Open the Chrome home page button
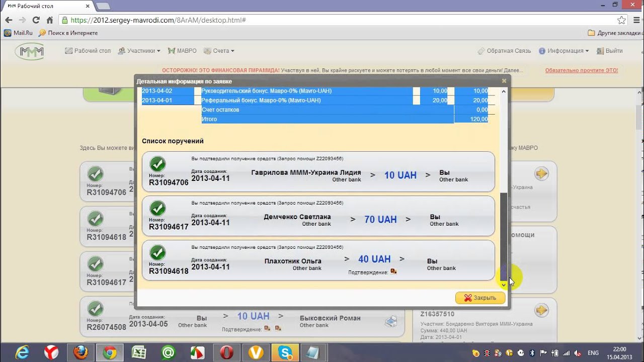 49,20
